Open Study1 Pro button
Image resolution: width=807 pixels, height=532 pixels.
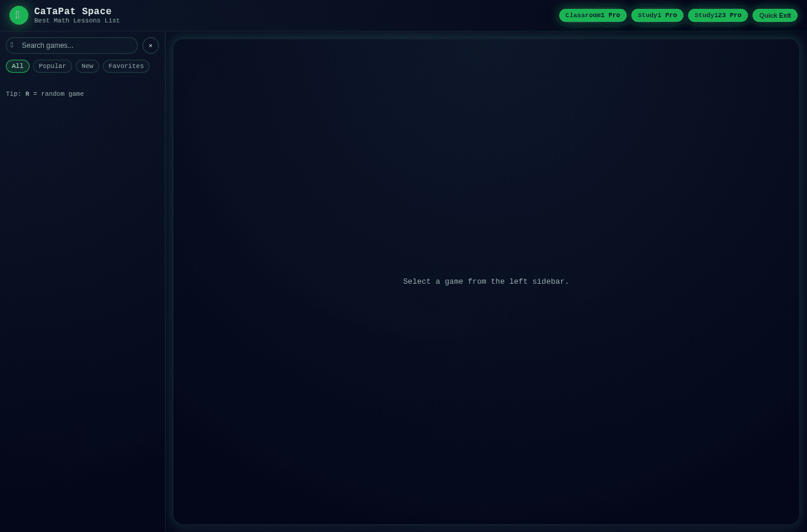click(x=657, y=15)
